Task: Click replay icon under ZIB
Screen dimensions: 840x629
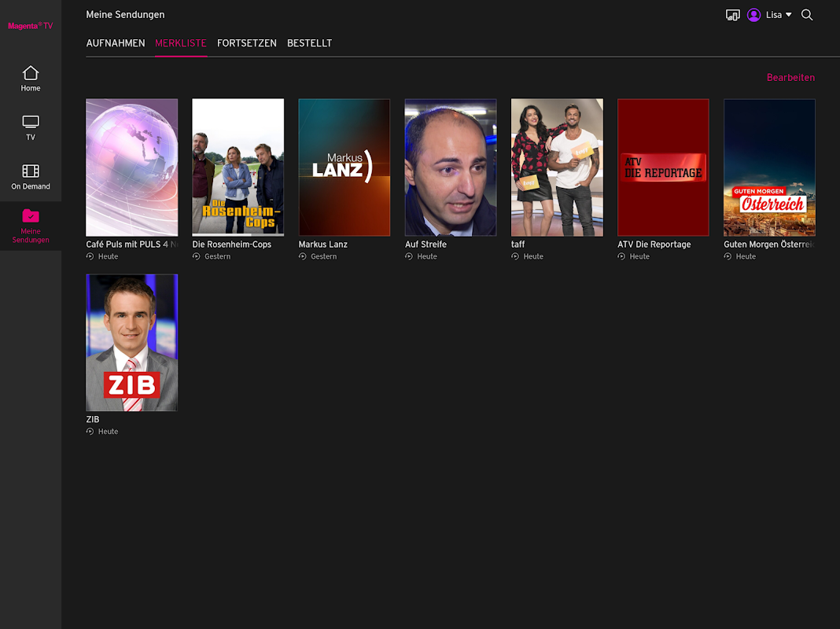Action: pyautogui.click(x=90, y=432)
